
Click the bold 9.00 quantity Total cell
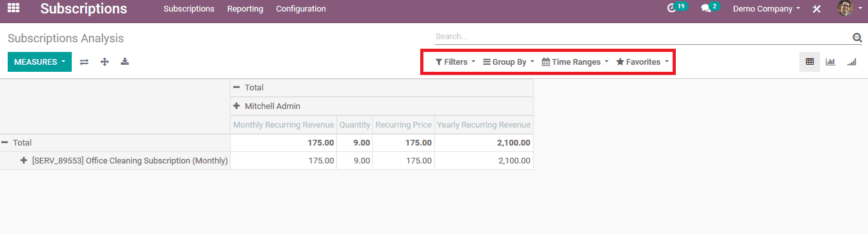[x=355, y=143]
